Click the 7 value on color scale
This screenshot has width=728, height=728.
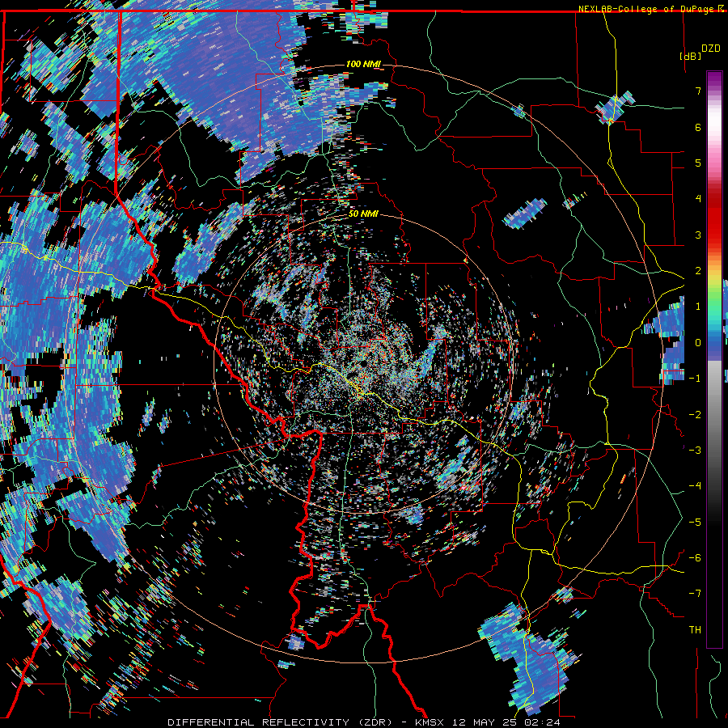(698, 91)
